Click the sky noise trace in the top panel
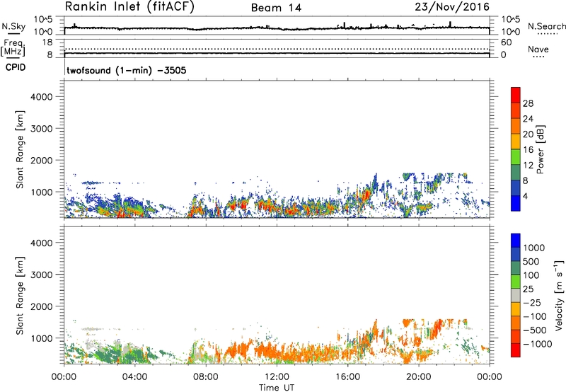Image resolution: width=566 pixels, height=392 pixels. [x=277, y=28]
